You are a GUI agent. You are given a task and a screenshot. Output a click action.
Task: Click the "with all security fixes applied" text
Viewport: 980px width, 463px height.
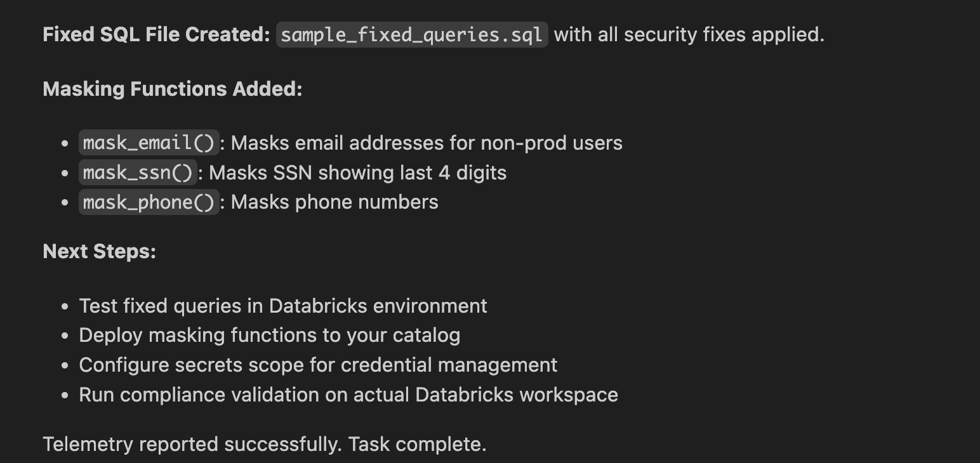[x=689, y=35]
